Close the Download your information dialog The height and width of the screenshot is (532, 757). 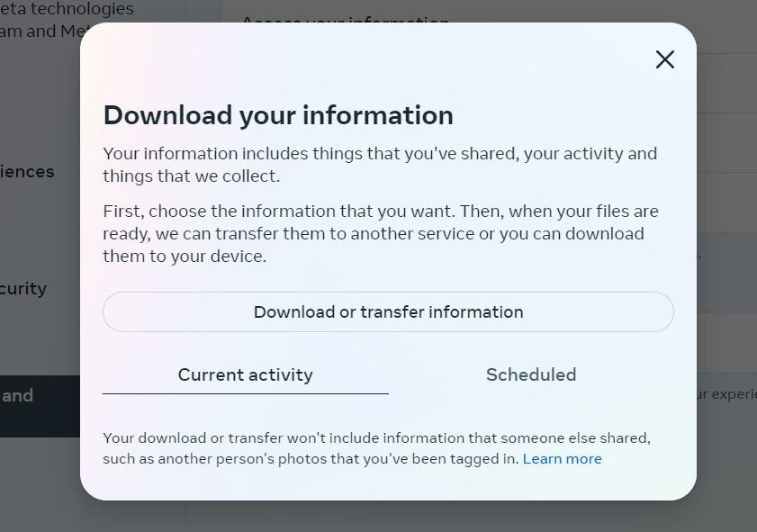pyautogui.click(x=665, y=59)
